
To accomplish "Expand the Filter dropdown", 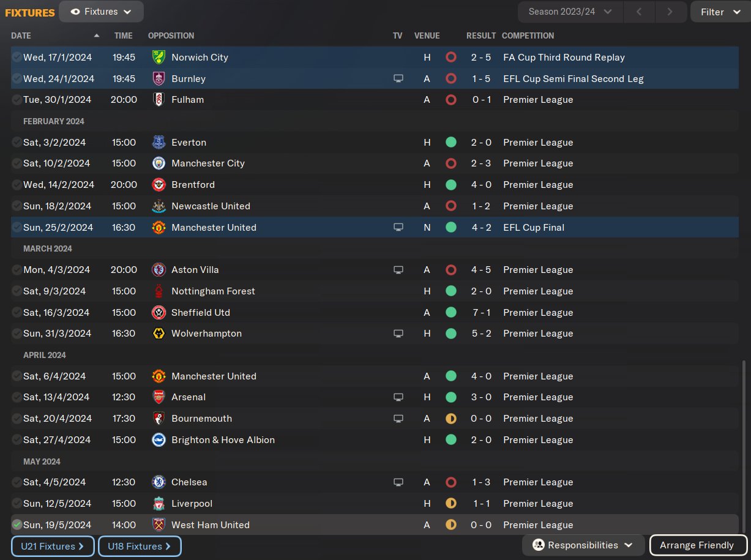I will pos(720,12).
